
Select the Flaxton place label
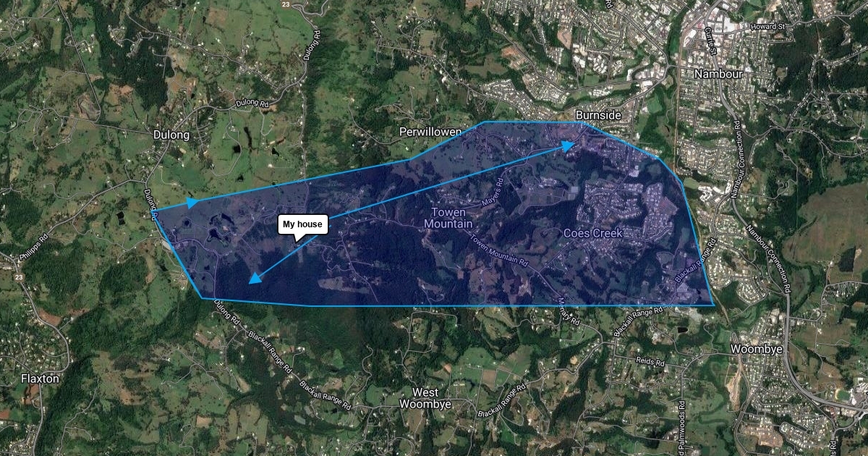[x=40, y=379]
